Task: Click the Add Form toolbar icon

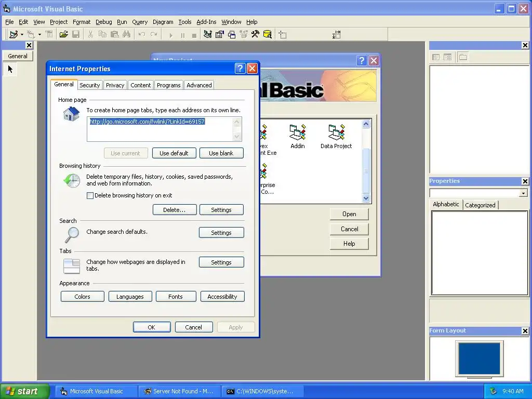Action: pyautogui.click(x=31, y=34)
